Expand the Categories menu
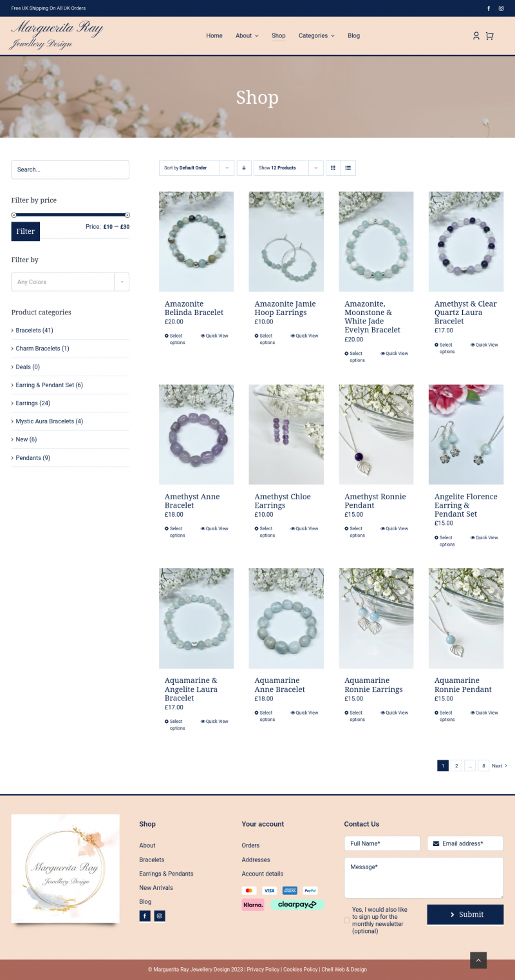Image resolution: width=515 pixels, height=980 pixels. pyautogui.click(x=317, y=36)
